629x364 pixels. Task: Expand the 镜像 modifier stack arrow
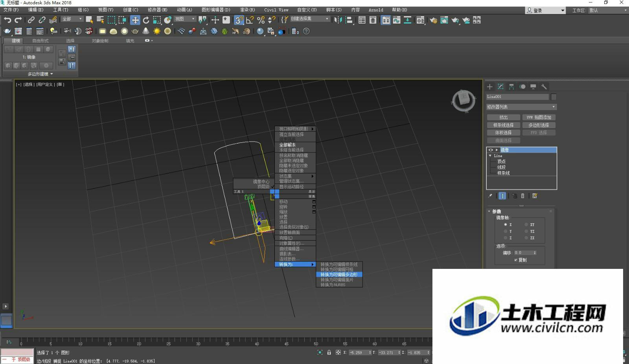pos(497,150)
